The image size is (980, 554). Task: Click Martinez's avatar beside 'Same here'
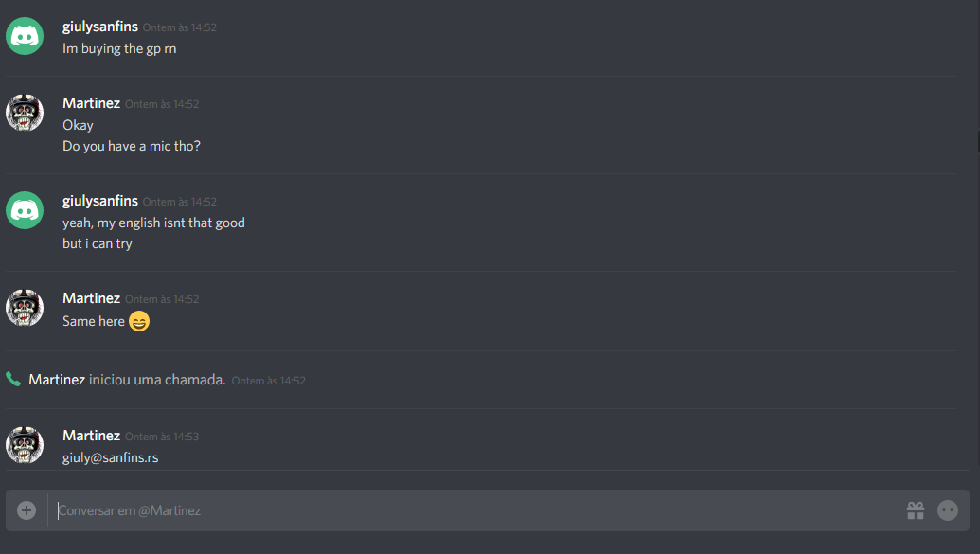point(25,308)
